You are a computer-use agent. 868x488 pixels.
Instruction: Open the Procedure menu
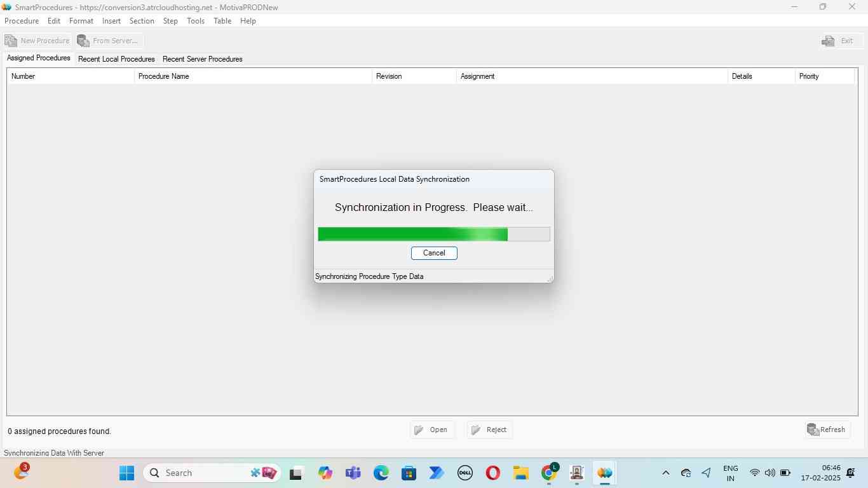22,21
